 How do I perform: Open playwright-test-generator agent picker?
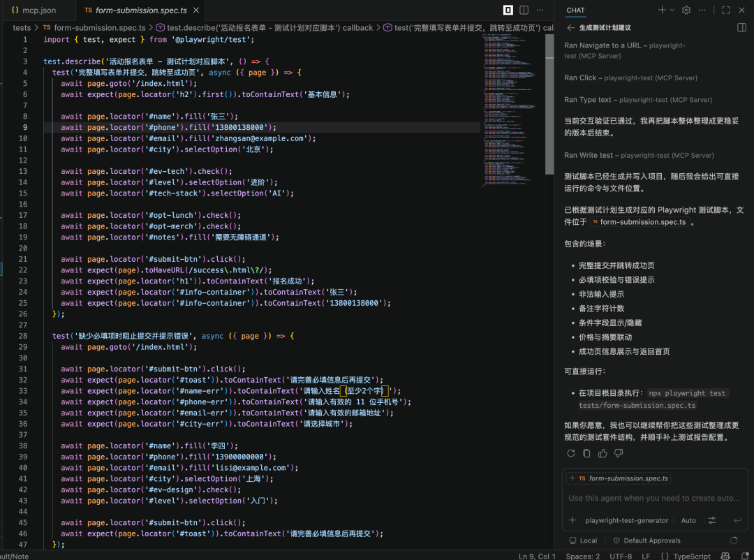click(x=626, y=520)
